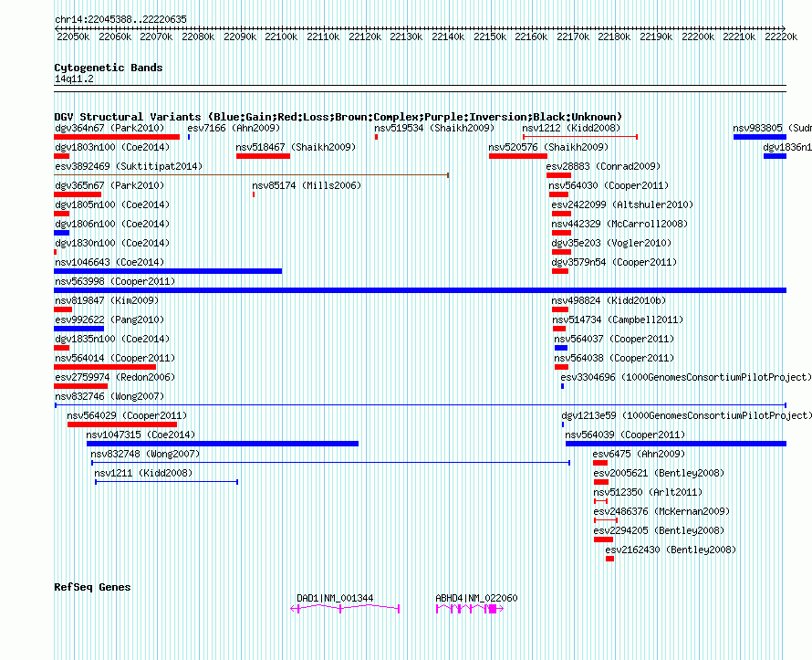Open nsv564030 (Cooper2011) variant

[x=609, y=185]
